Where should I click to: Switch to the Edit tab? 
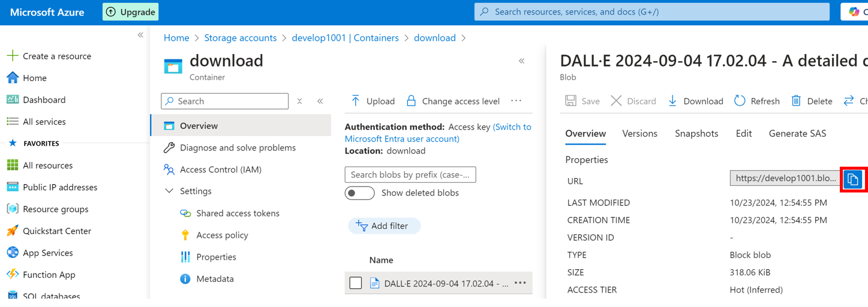[x=744, y=134]
